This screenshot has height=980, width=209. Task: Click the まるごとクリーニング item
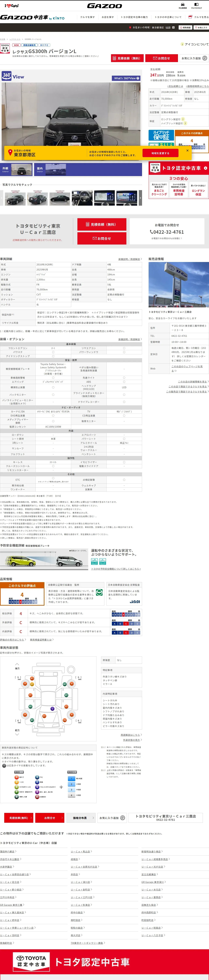159,189
